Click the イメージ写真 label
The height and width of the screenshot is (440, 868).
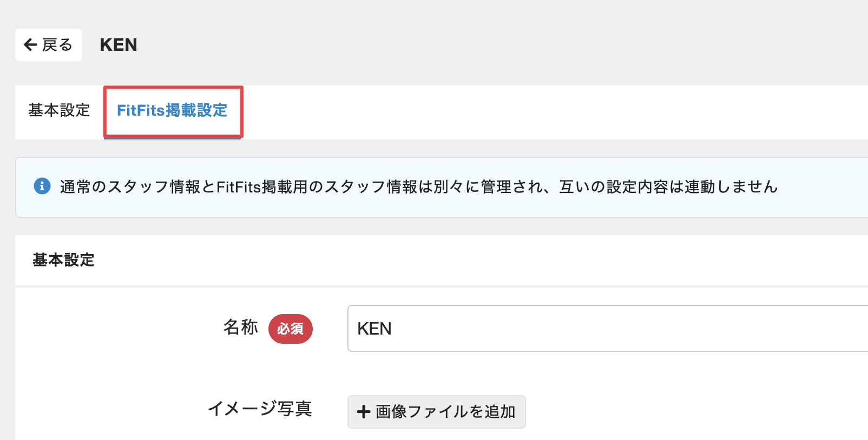point(260,409)
